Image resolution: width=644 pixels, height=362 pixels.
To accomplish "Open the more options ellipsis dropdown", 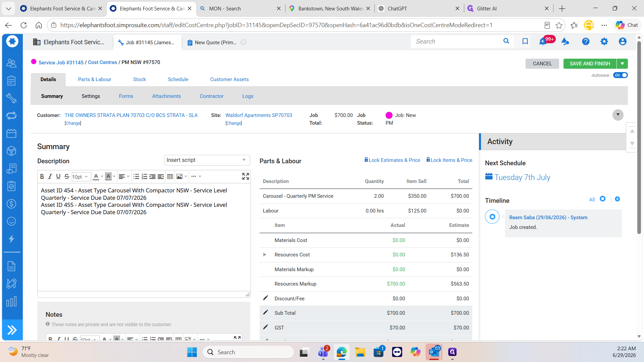I will [x=196, y=176].
